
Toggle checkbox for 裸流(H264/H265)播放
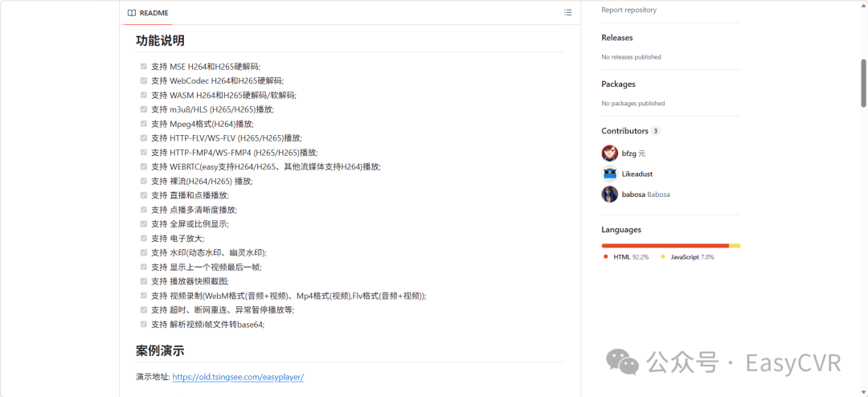pyautogui.click(x=143, y=181)
